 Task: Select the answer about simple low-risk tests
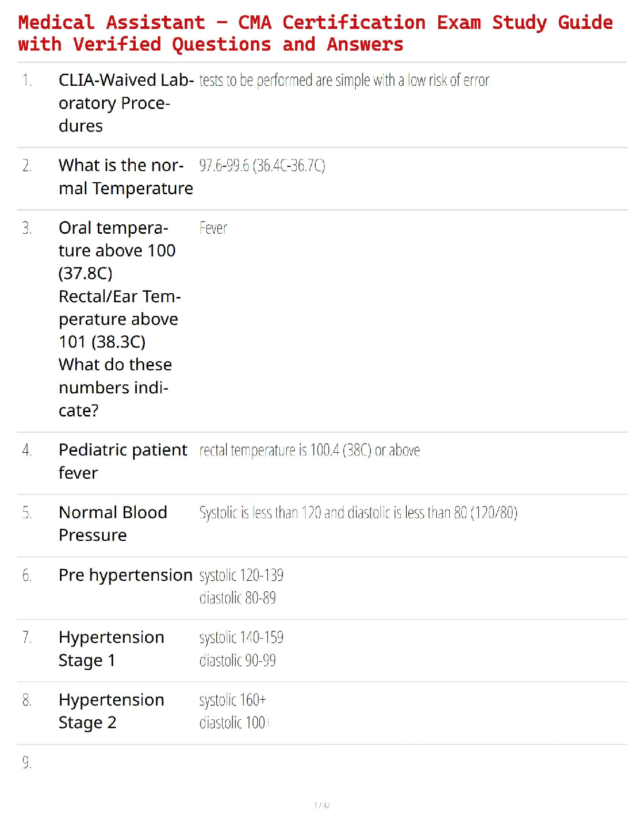point(344,81)
